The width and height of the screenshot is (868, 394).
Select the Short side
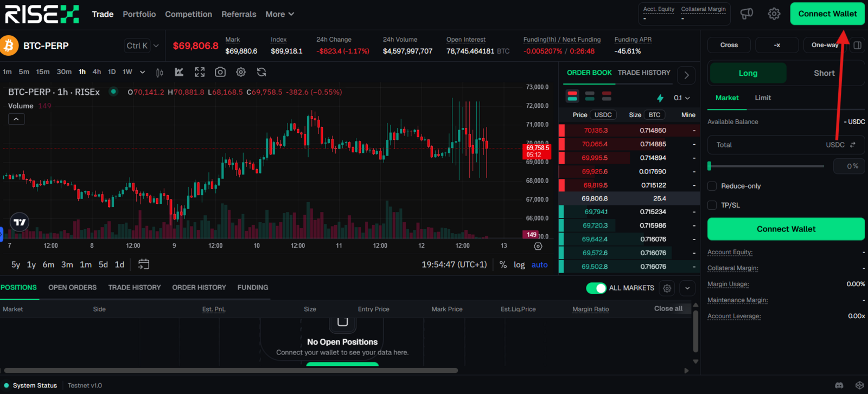[824, 73]
